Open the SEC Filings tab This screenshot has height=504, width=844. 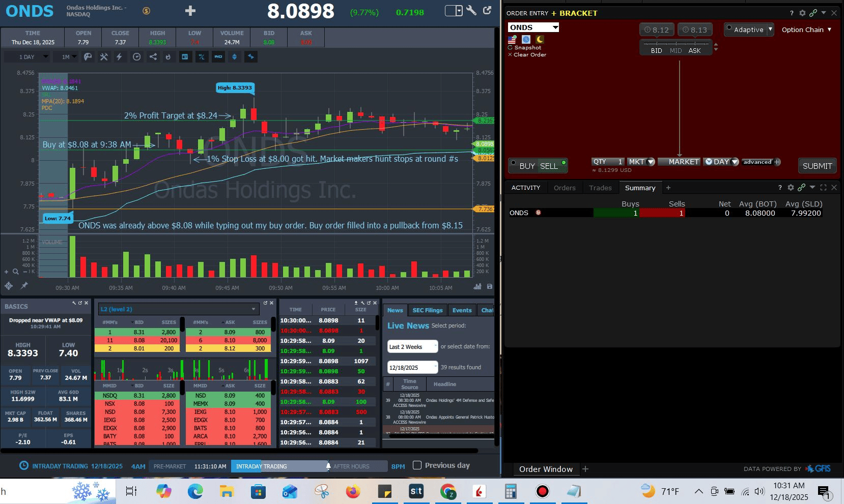(428, 310)
